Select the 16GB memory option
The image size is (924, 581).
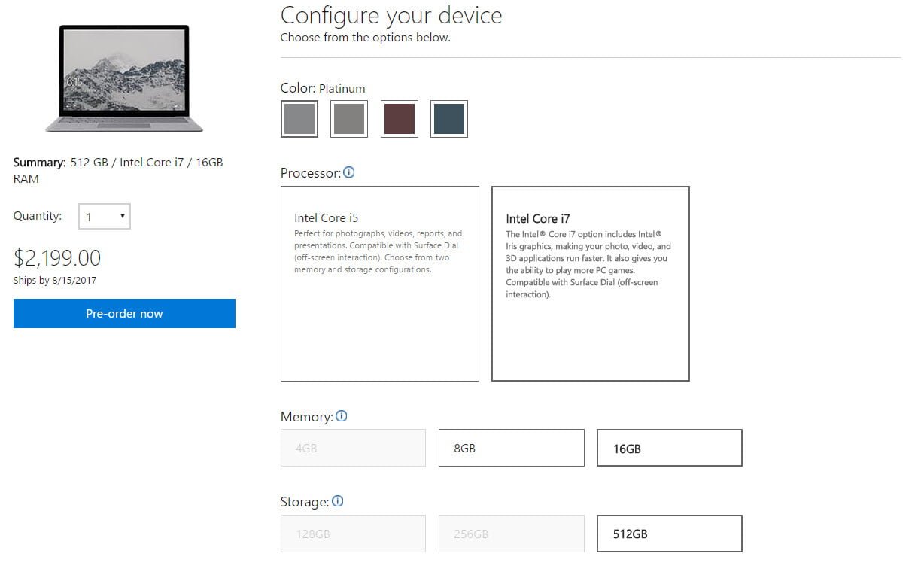coord(670,448)
